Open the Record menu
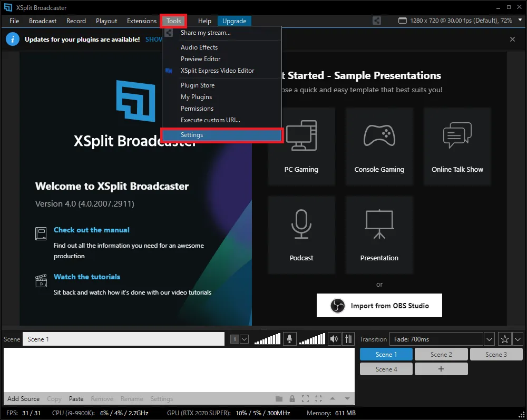Screen dimensions: 527x420 76,21
